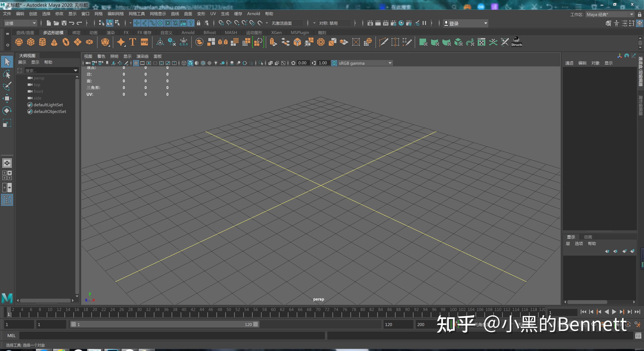
Task: Select the viewport camera icon
Action: pos(88,63)
